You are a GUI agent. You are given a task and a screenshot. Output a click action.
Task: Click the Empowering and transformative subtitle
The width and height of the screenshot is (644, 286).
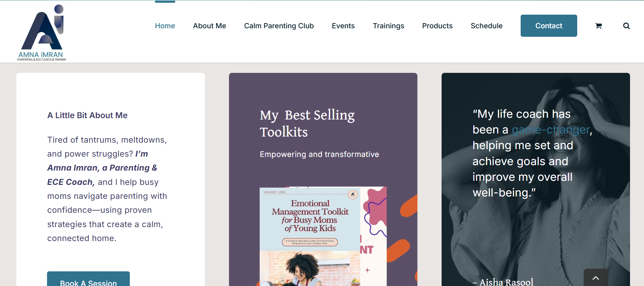pos(319,154)
